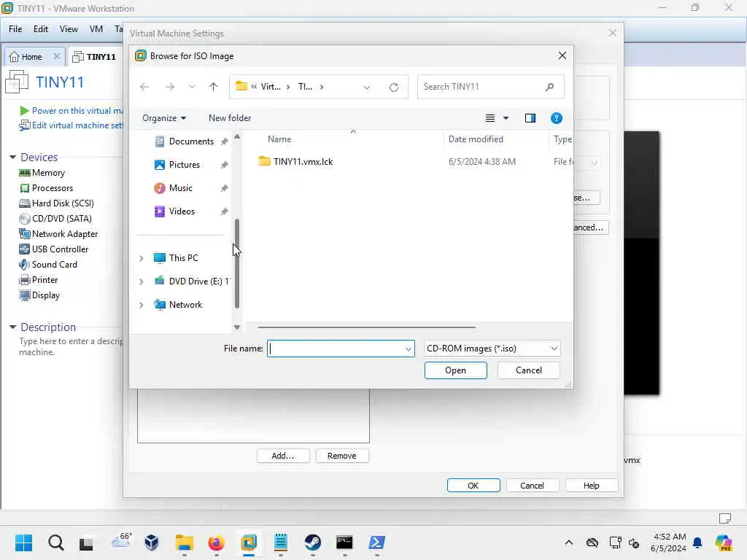Open the recent locations dropdown chevron

click(x=192, y=87)
